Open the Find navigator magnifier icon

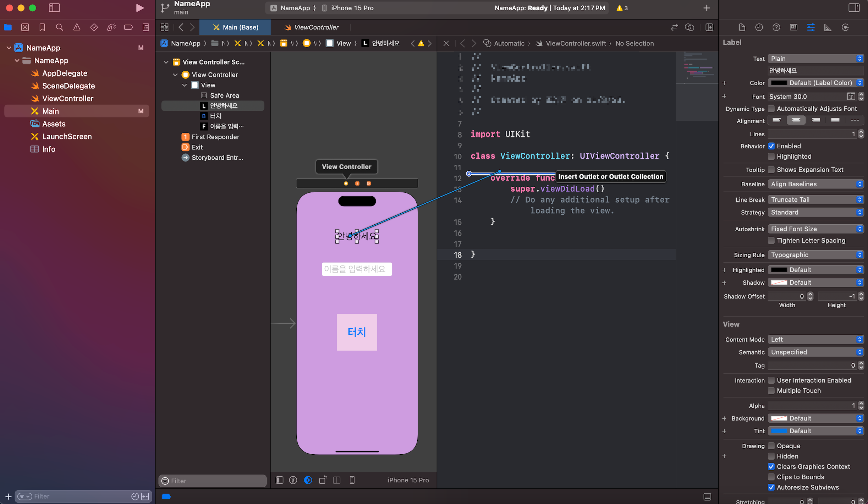[x=59, y=27]
